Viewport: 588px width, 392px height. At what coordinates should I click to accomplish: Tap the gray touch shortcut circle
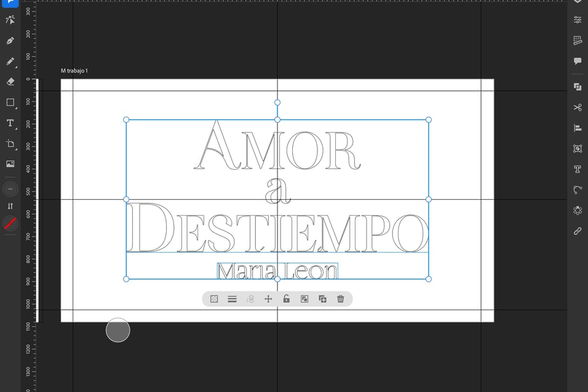point(117,330)
